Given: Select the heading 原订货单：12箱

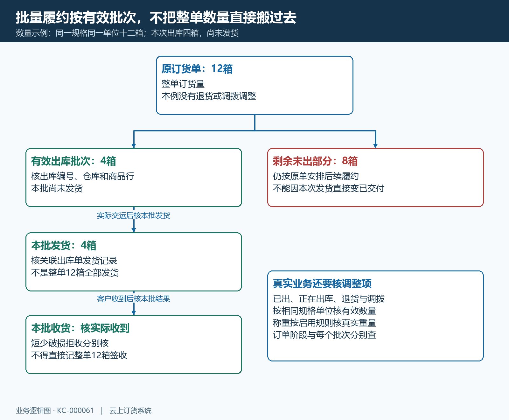Looking at the screenshot, I should coord(197,69).
